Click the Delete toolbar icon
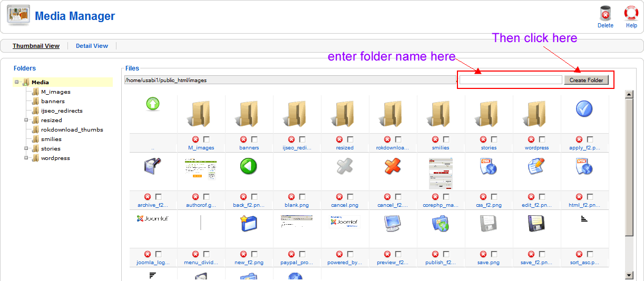 click(605, 14)
